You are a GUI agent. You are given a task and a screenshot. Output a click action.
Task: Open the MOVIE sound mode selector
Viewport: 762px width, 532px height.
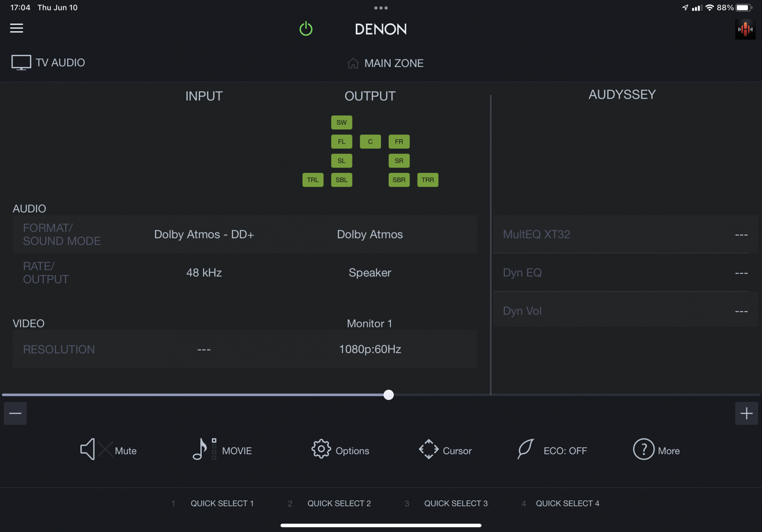point(204,449)
